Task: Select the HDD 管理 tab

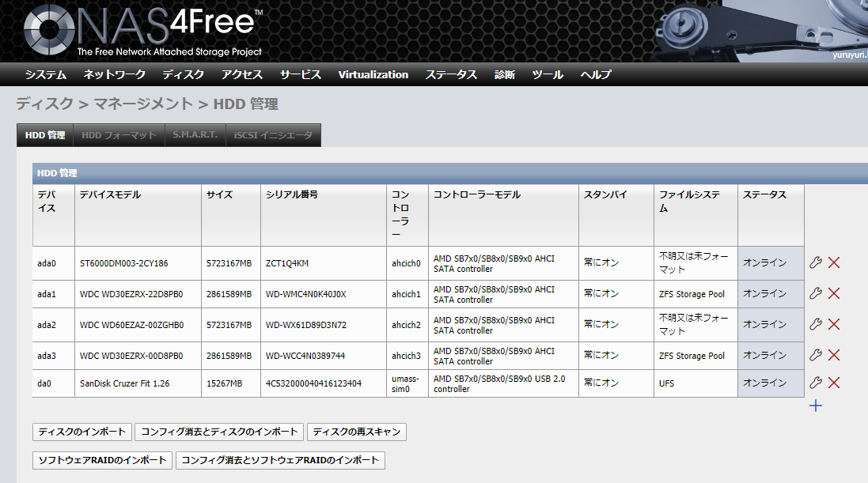Action: (45, 135)
